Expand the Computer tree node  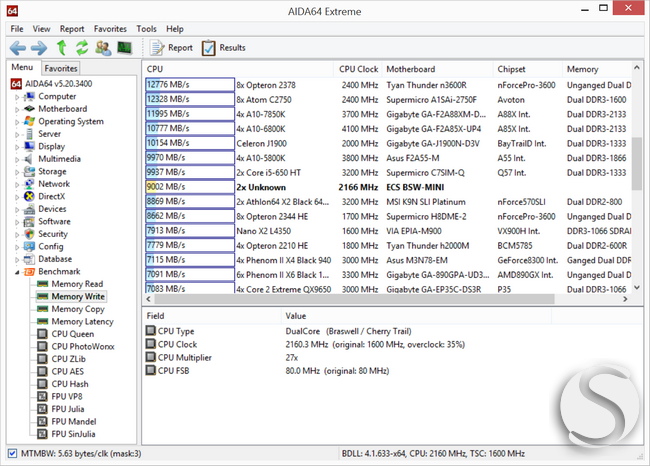[x=17, y=97]
